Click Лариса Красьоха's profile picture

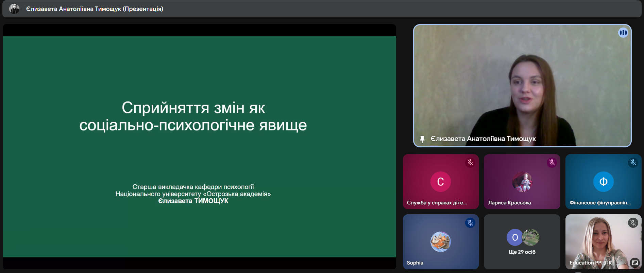(522, 182)
